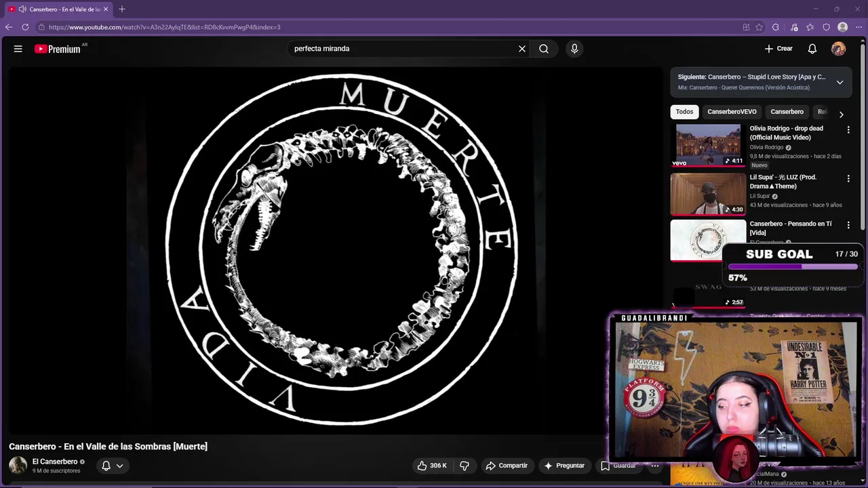Click the SUB GOAL progress bar
868x488 pixels.
[x=793, y=267]
